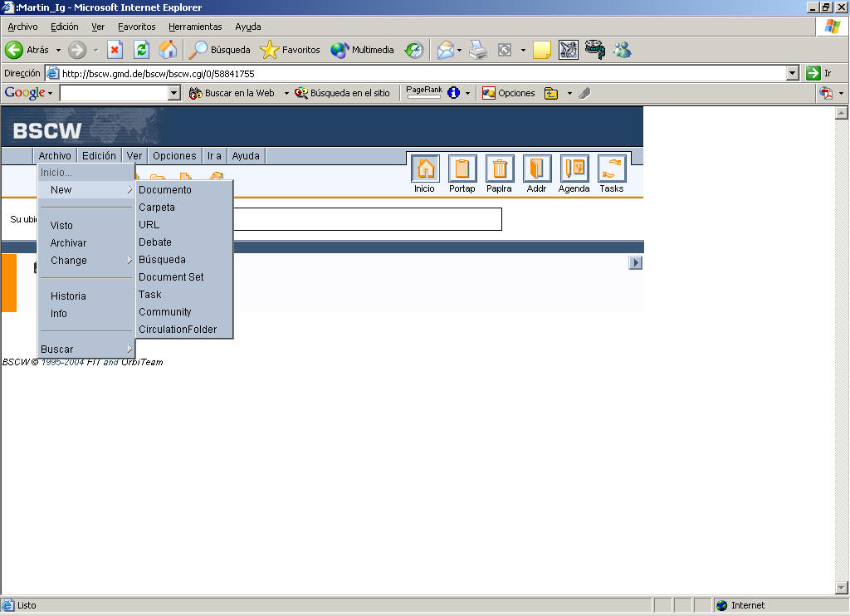The height and width of the screenshot is (616, 850).
Task: Select Documento from the New submenu
Action: click(x=165, y=190)
